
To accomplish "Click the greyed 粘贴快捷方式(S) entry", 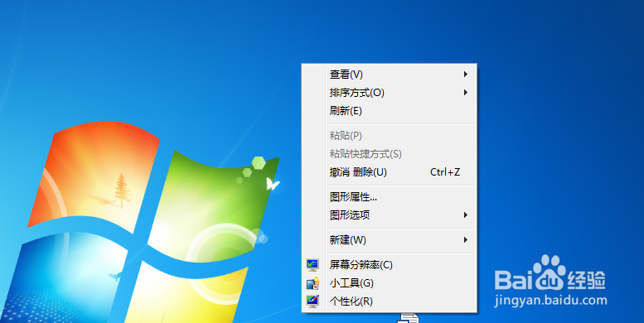I will click(389, 154).
